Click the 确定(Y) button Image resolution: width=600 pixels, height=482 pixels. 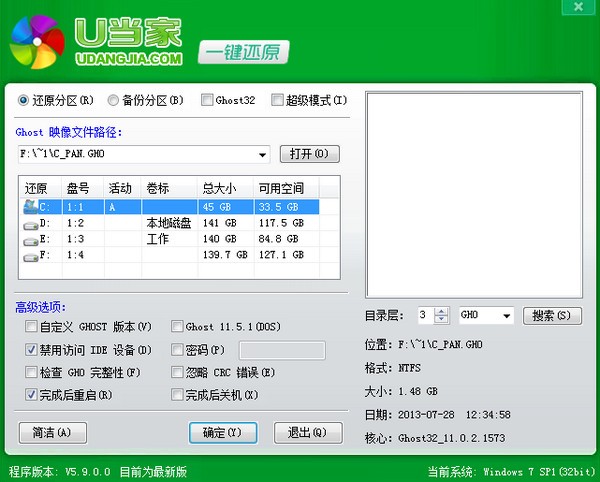click(x=223, y=433)
